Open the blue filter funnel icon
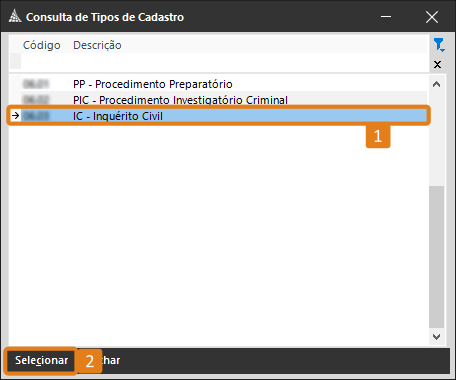Image resolution: width=456 pixels, height=380 pixels. pyautogui.click(x=439, y=45)
